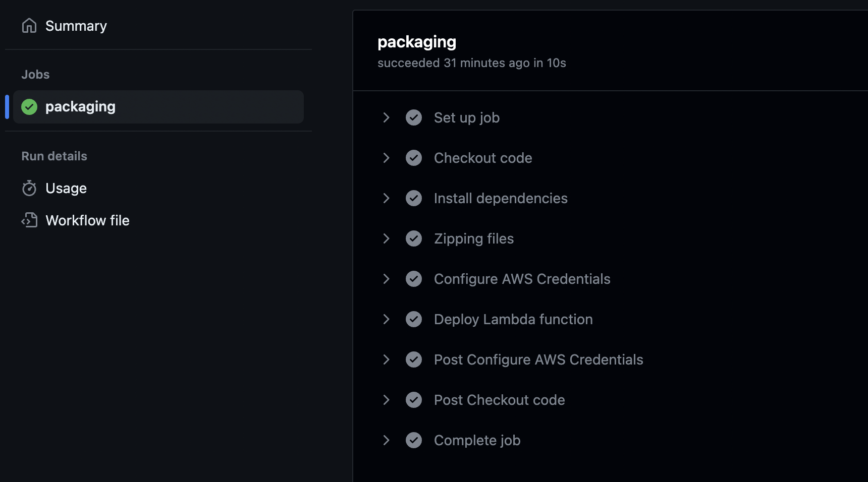Open the Summary page
The height and width of the screenshot is (482, 868).
pos(76,25)
